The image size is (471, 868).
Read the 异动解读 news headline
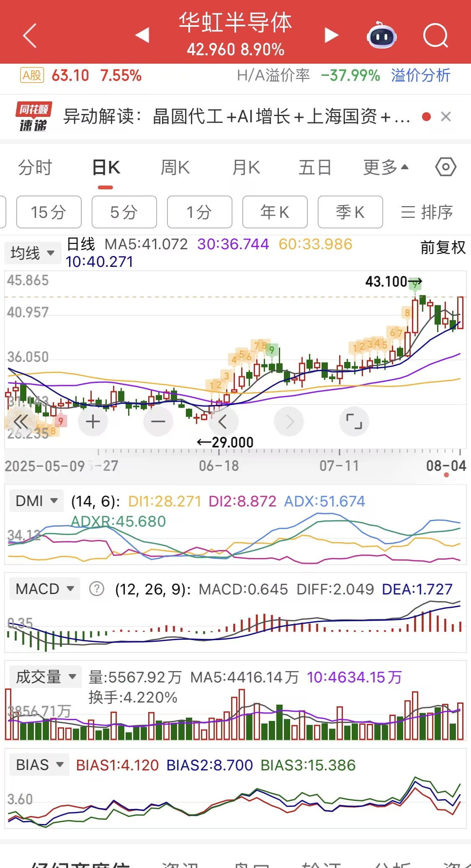(237, 116)
